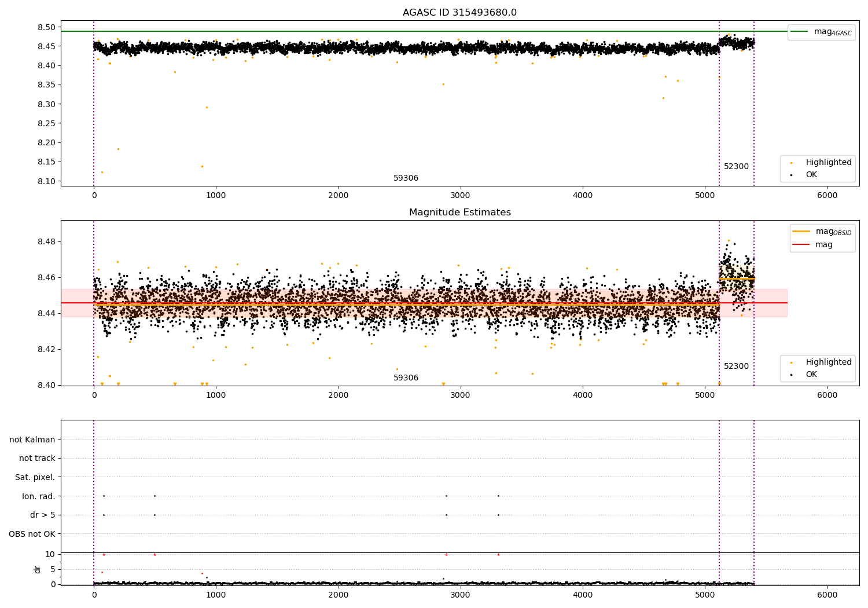Click the 2000 x-tick under Magnitude Estimates plot
Viewport: 868px width, 608px height.
click(338, 395)
